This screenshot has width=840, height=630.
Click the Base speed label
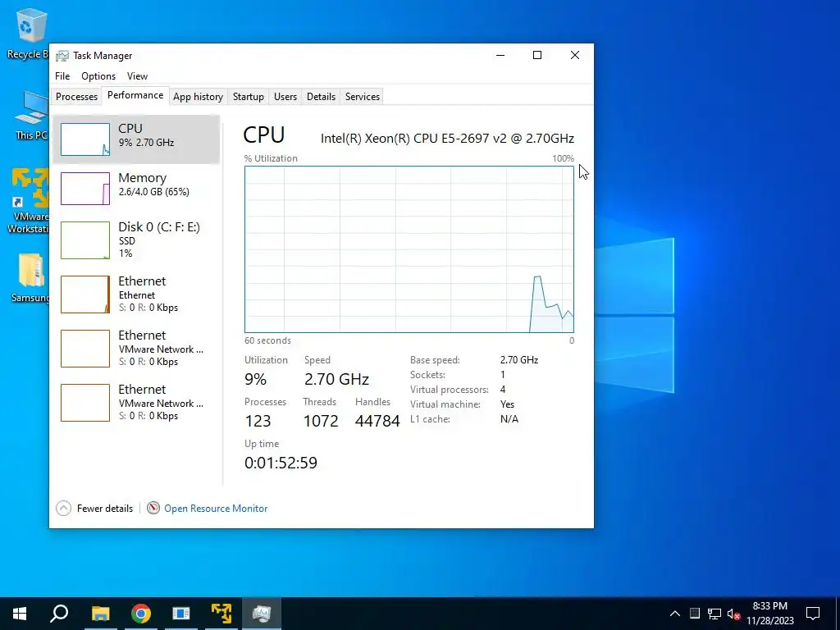435,360
